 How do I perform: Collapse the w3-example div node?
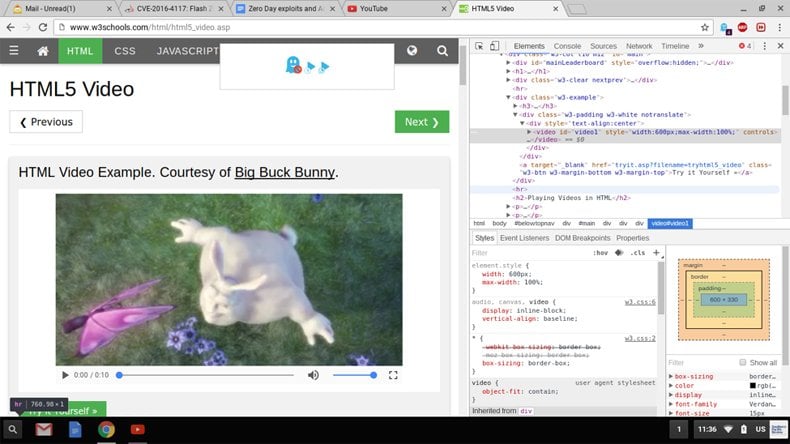pos(508,97)
